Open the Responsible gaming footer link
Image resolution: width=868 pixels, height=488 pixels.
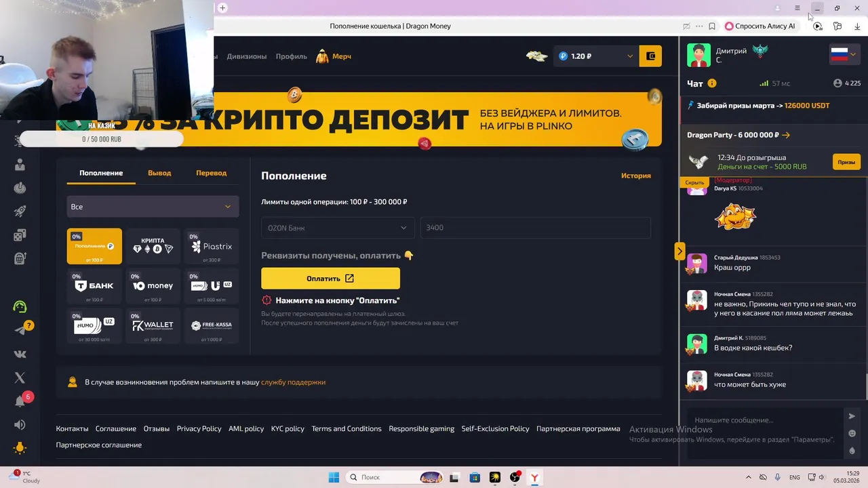422,428
